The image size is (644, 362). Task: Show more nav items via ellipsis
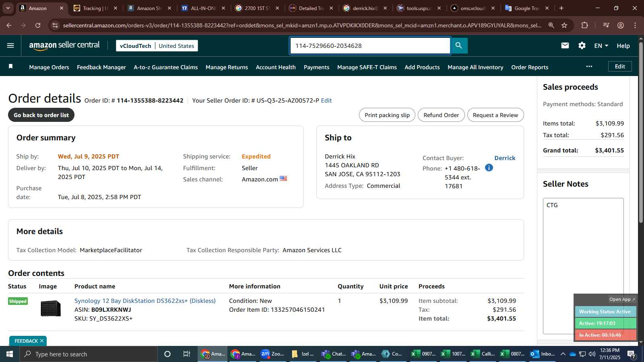tap(589, 66)
